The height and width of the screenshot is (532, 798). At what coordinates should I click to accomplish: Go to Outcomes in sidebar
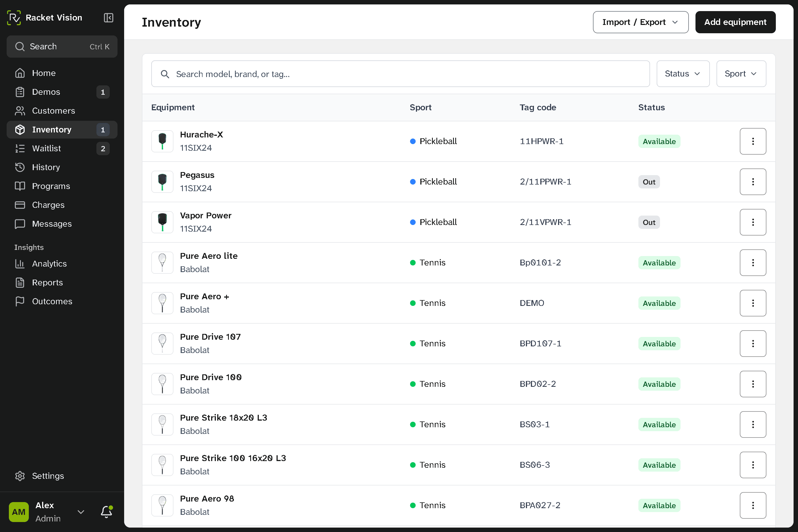[62, 301]
